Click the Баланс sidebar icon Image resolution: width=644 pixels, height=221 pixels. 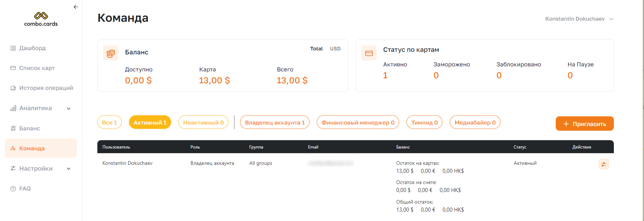coord(13,128)
